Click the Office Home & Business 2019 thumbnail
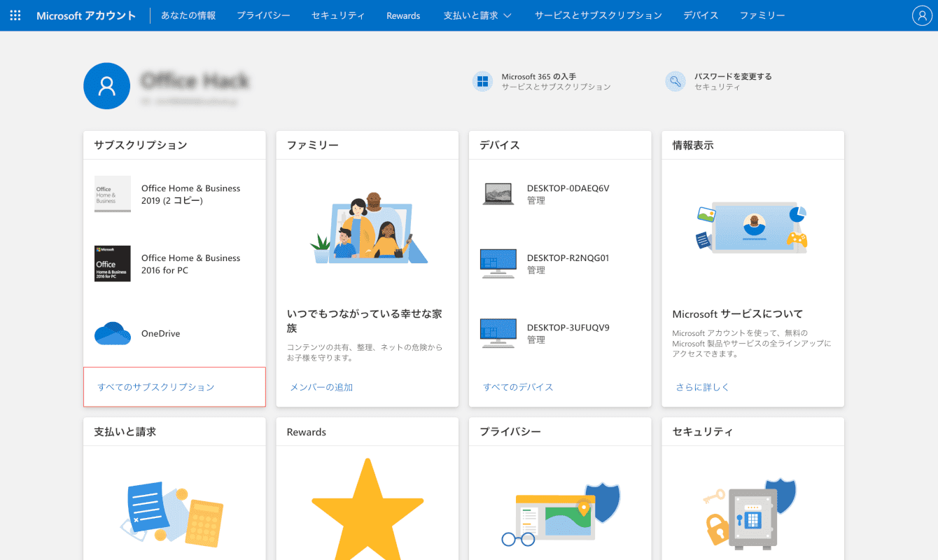Image resolution: width=938 pixels, height=560 pixels. point(113,194)
